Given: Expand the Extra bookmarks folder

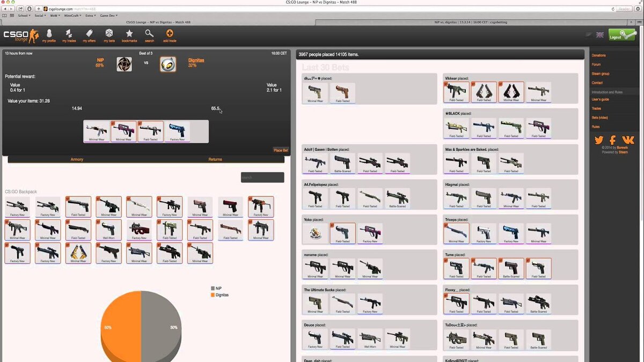Looking at the screenshot, I should point(90,16).
